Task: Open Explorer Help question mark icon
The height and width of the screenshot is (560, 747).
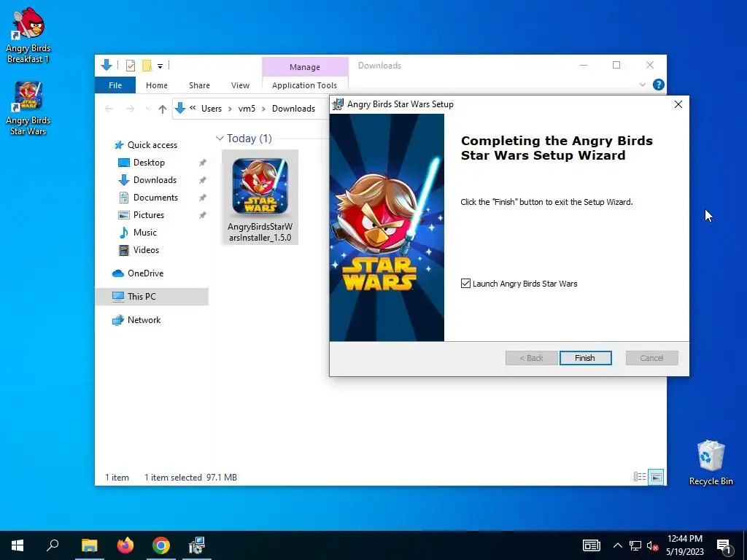Action: (659, 85)
